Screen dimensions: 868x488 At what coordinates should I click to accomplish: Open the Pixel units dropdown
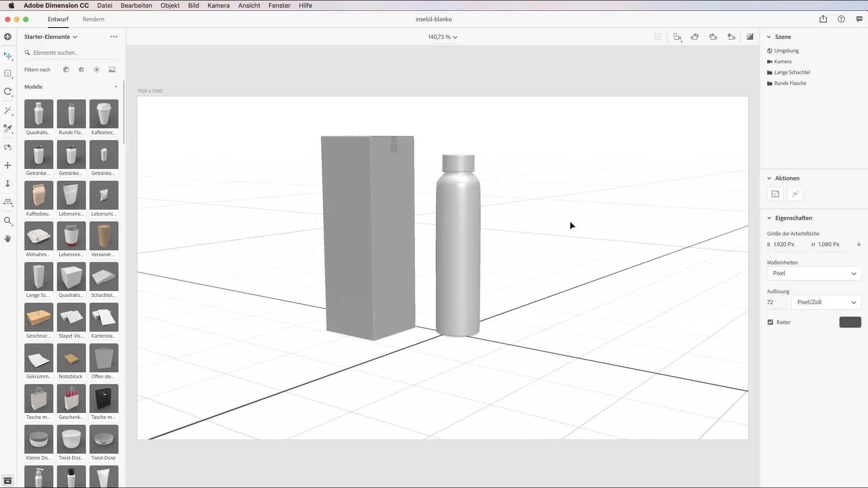coord(814,273)
